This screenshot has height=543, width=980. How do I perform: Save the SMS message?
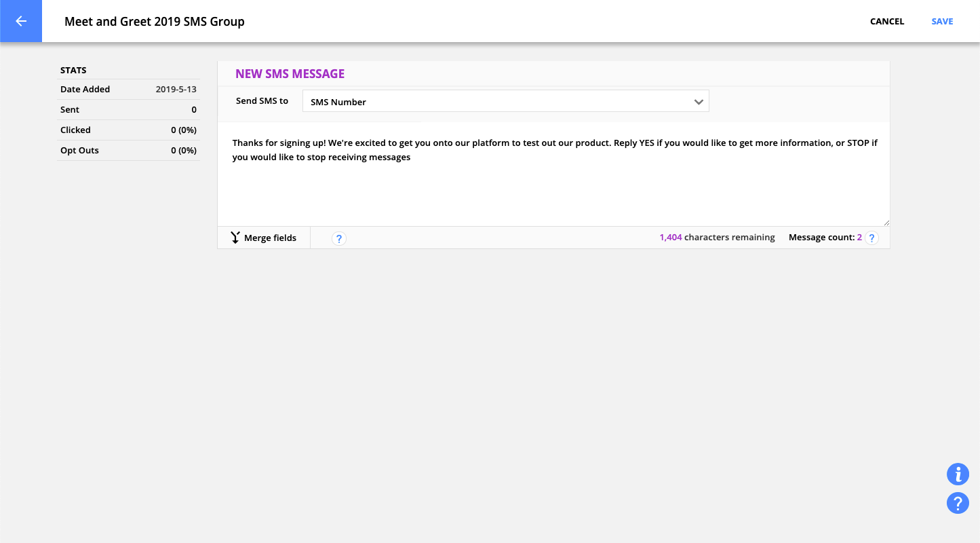[x=942, y=22]
